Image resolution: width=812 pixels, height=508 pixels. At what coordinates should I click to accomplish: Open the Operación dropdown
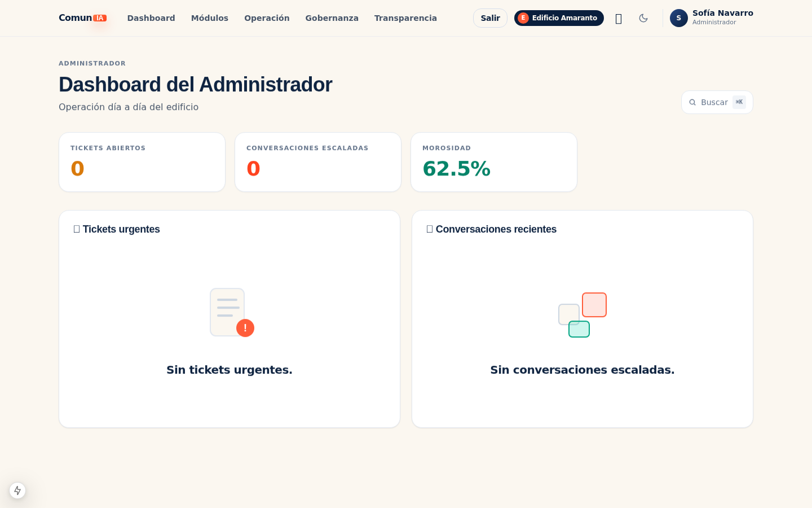(x=267, y=18)
